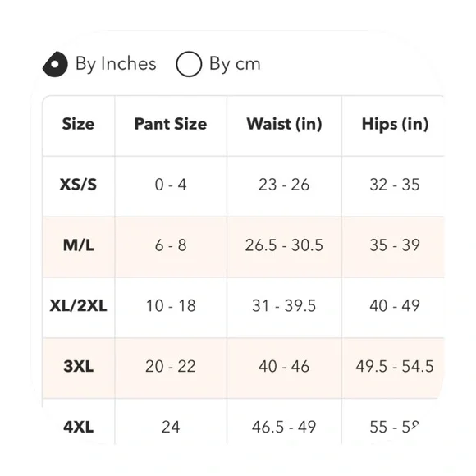Select the By Inches radio button

click(55, 64)
